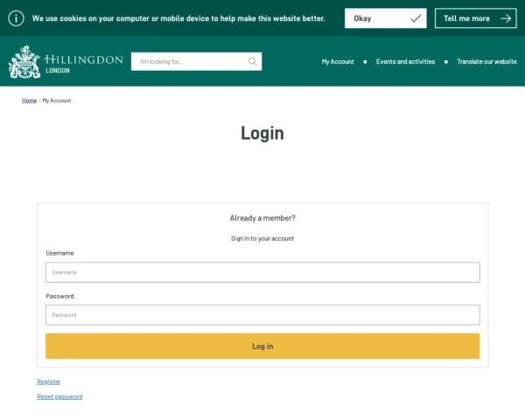
Task: Click the Username input field
Action: pos(262,272)
